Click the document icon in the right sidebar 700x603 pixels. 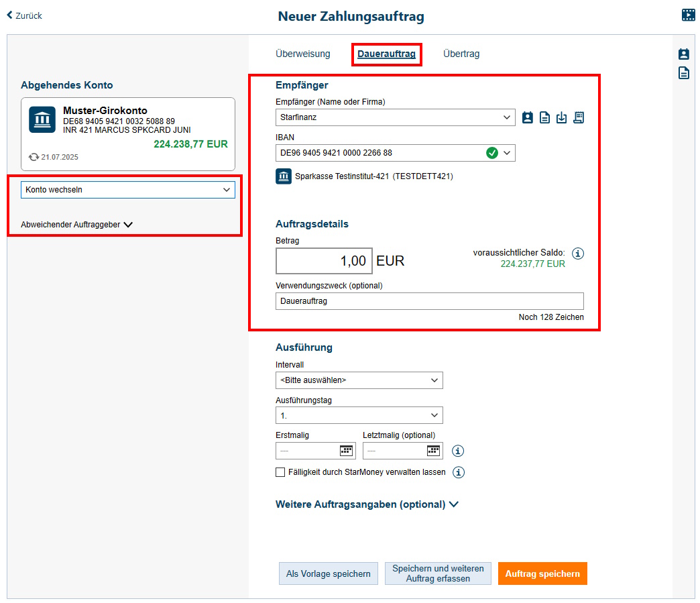pyautogui.click(x=683, y=73)
